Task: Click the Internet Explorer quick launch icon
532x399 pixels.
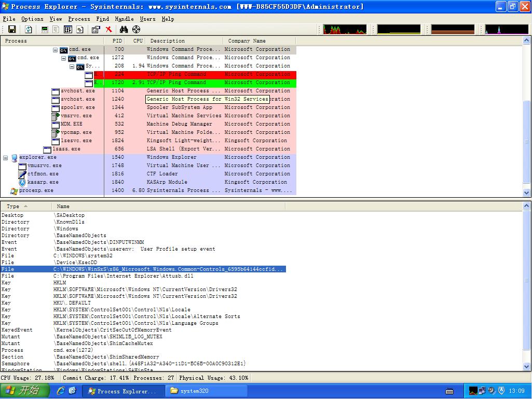Action: pyautogui.click(x=61, y=391)
